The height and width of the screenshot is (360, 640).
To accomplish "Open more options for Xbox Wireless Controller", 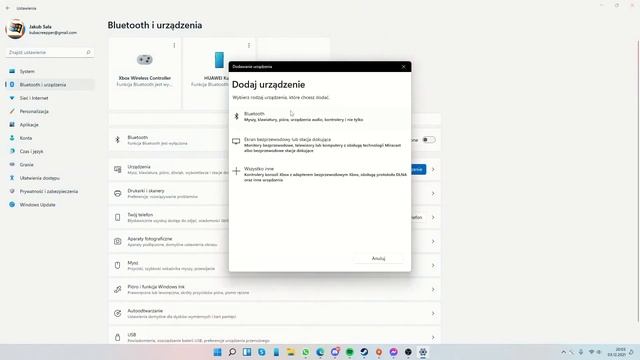I will point(174,45).
